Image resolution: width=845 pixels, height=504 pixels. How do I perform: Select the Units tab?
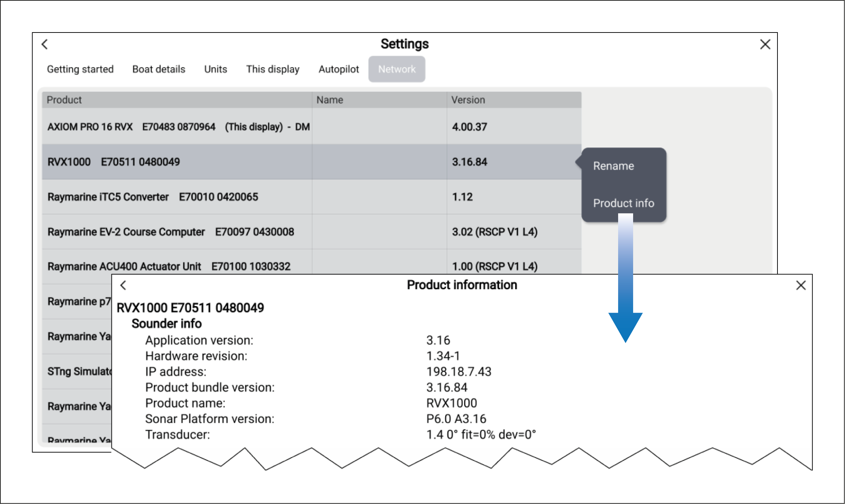point(215,69)
